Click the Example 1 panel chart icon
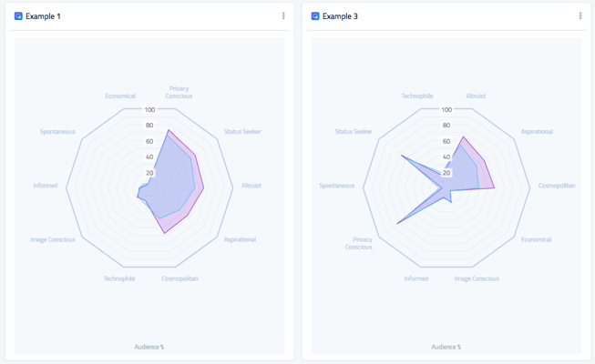595x364 pixels. pos(18,16)
